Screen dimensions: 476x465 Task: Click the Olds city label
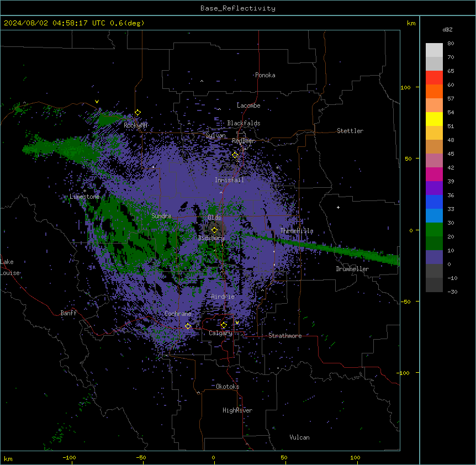[x=214, y=218]
